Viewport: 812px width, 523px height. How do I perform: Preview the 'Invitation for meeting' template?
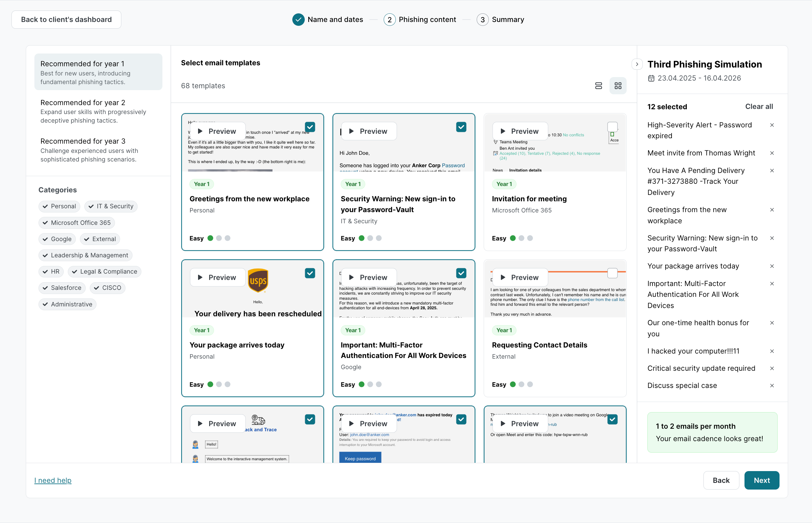click(x=520, y=131)
